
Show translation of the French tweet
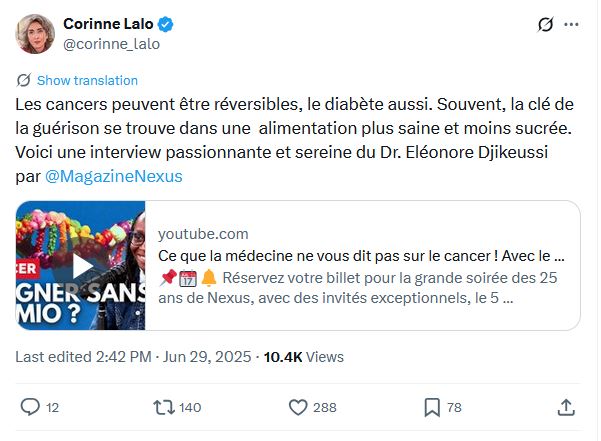coord(87,80)
